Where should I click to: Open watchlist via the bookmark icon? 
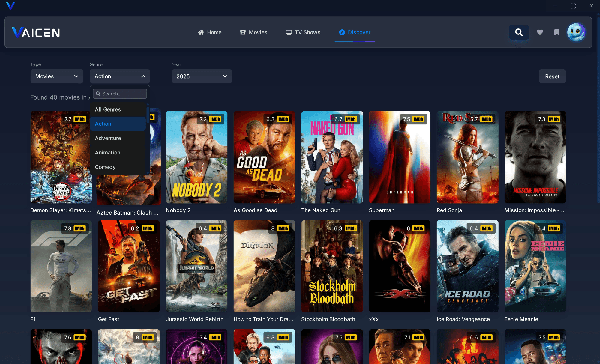(556, 32)
